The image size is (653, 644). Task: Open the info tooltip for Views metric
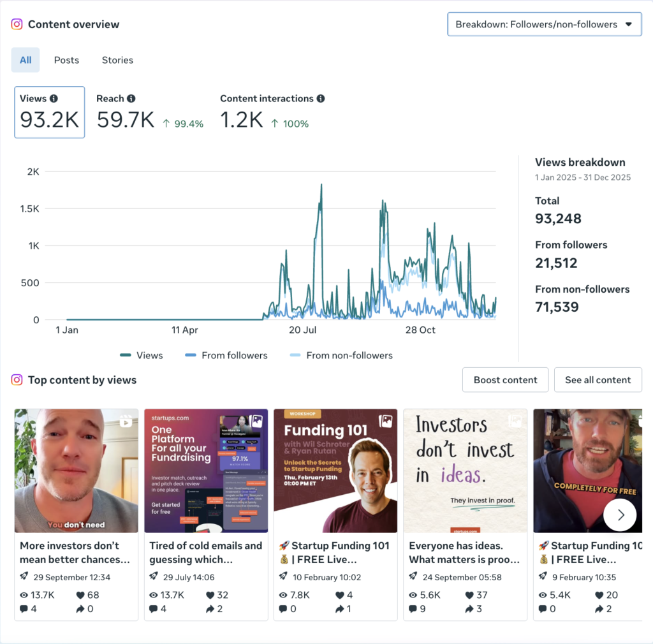tap(54, 98)
